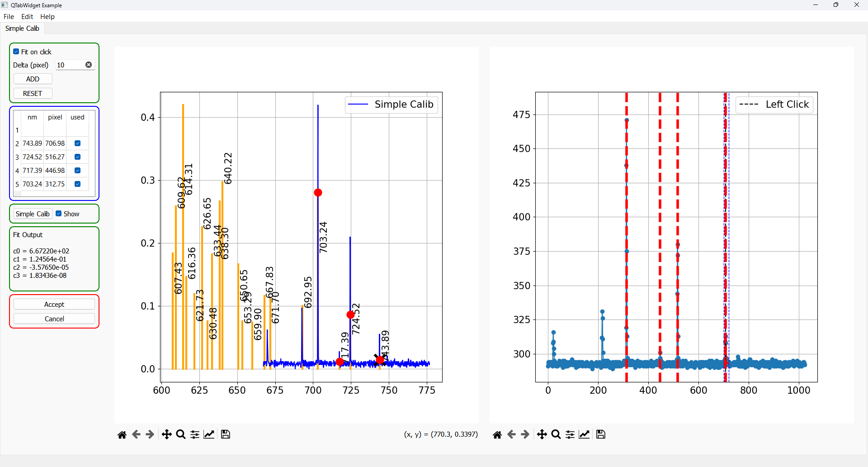The image size is (868, 467).
Task: Click Forward arrow in right plot toolbar
Action: [x=525, y=435]
